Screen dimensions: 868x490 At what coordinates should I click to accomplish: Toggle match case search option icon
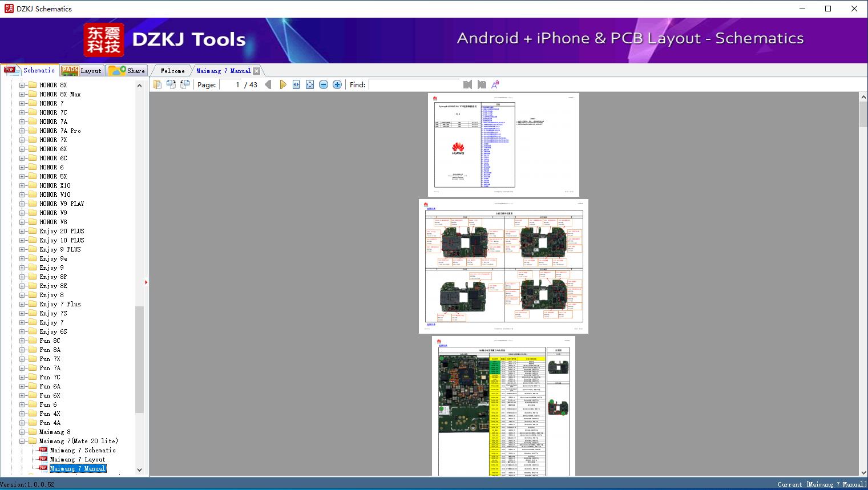[x=495, y=84]
